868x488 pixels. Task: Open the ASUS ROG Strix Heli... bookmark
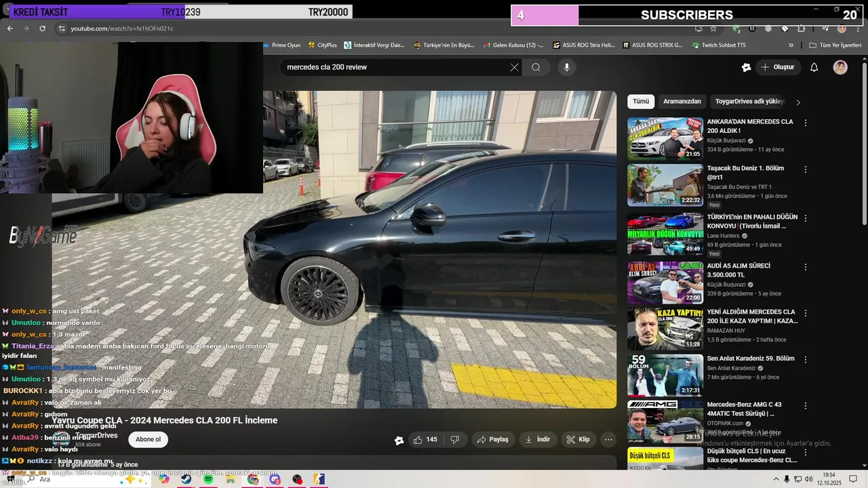pyautogui.click(x=584, y=45)
